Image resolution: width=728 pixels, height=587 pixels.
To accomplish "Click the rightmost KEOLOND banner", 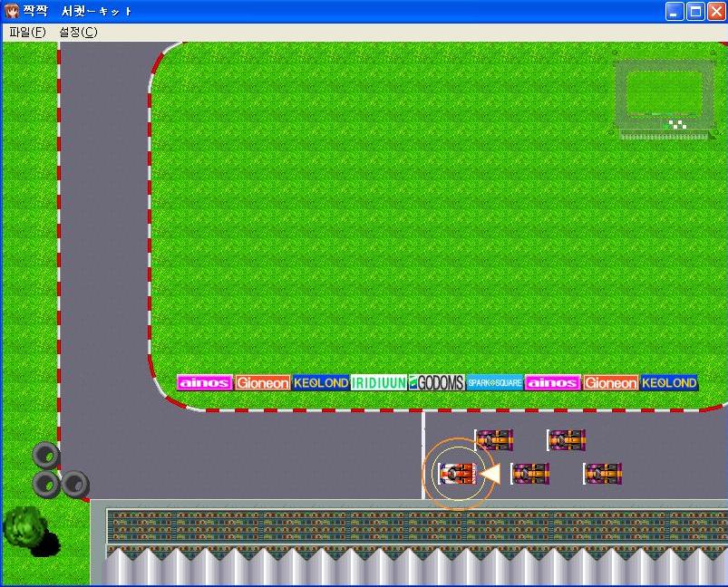I will coord(669,383).
